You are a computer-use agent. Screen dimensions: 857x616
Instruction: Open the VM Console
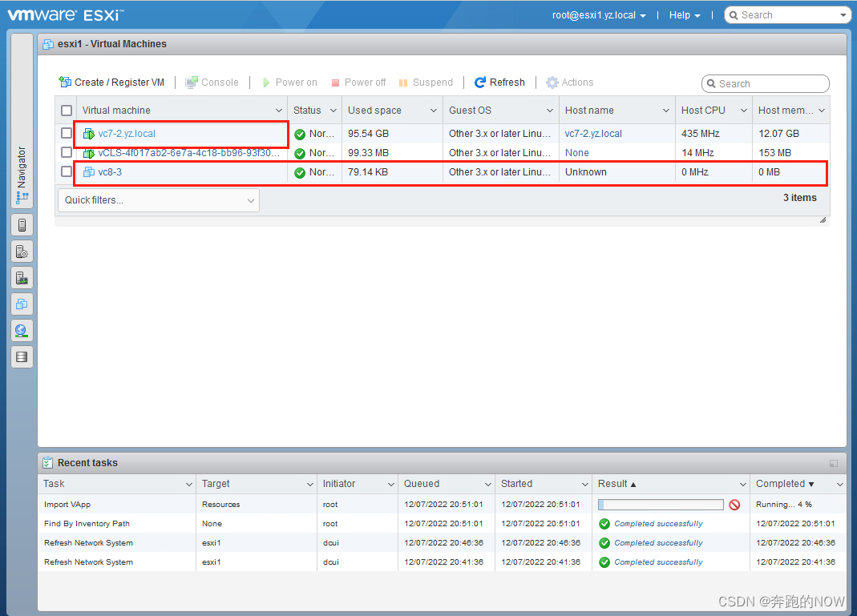[x=212, y=83]
